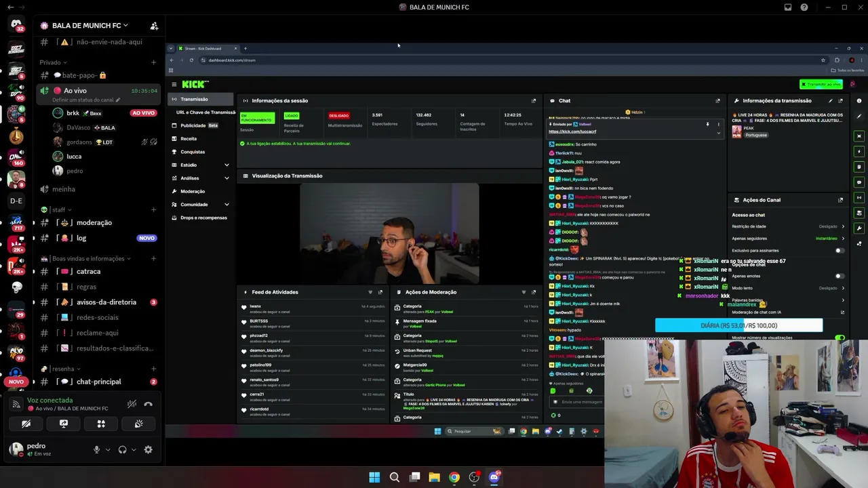The height and width of the screenshot is (488, 868).
Task: Collapse the Privado channel category
Action: tap(53, 62)
